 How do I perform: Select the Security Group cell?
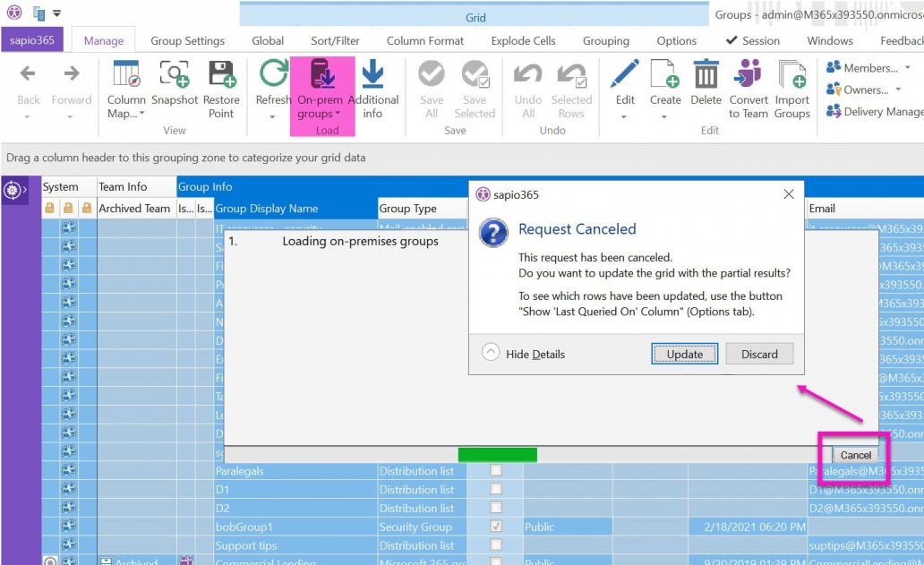coord(422,526)
